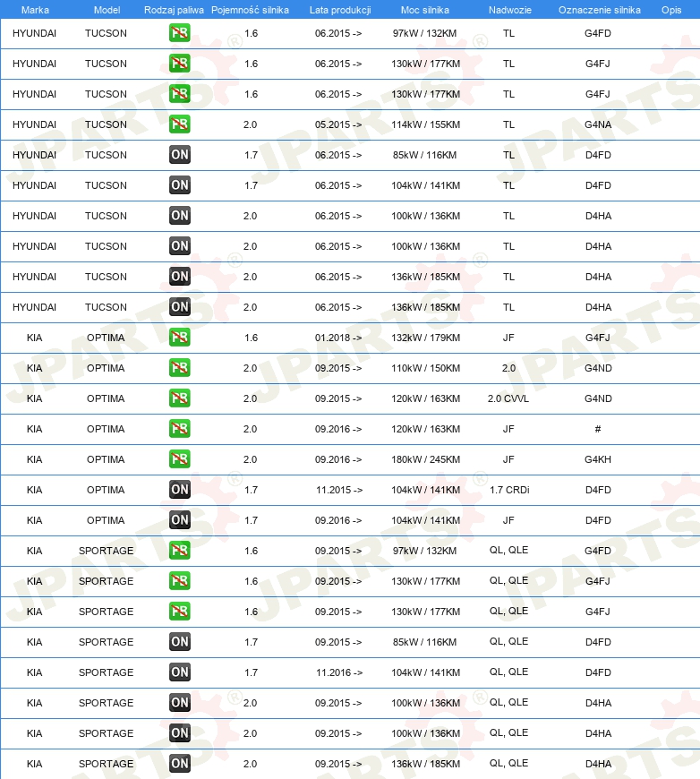This screenshot has height=779, width=700.
Task: Select the diesel icon for Optima JF D4FD 09.2016
Action: [179, 519]
